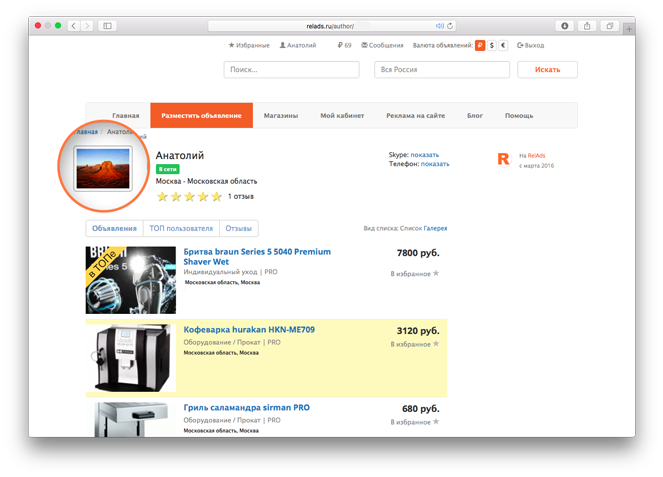This screenshot has height=477, width=663.
Task: Switch to the Отзывы tab
Action: pos(238,228)
